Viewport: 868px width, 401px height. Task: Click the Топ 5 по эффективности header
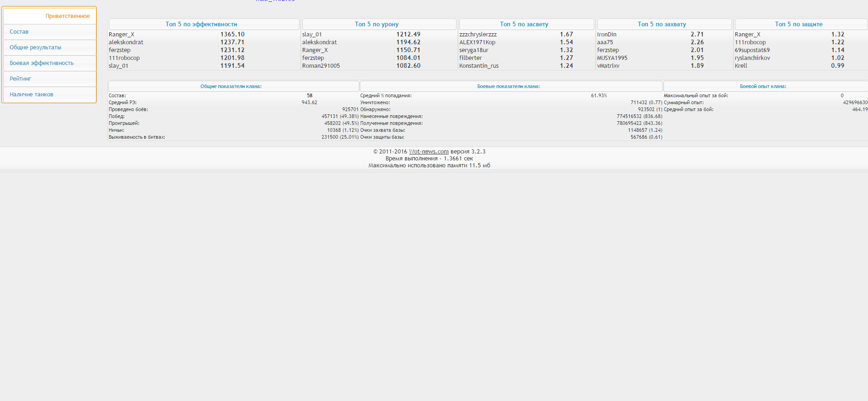tap(201, 24)
